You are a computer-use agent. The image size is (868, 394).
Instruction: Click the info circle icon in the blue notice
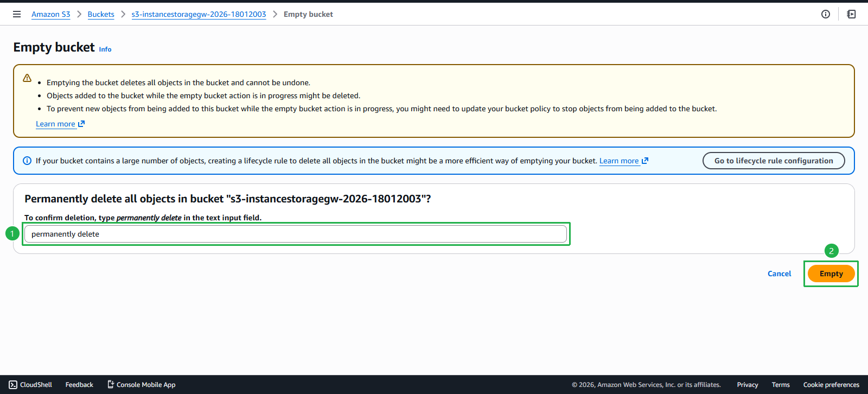click(27, 161)
